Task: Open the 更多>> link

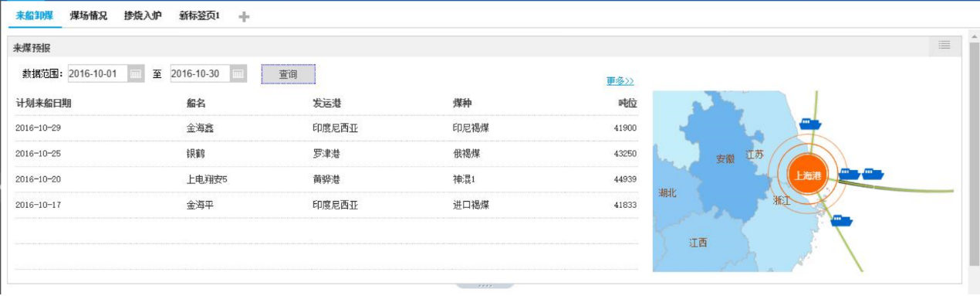Action: [x=620, y=81]
